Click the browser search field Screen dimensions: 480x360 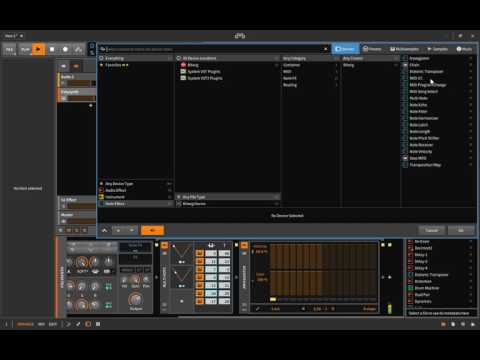click(213, 49)
